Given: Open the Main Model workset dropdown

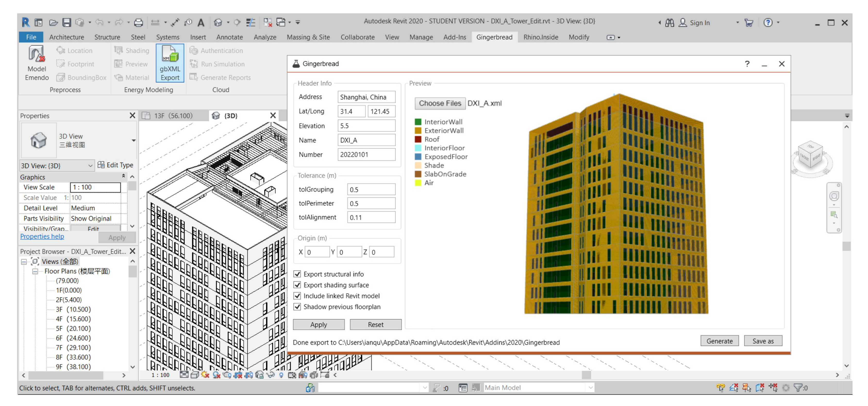Looking at the screenshot, I should tap(590, 387).
